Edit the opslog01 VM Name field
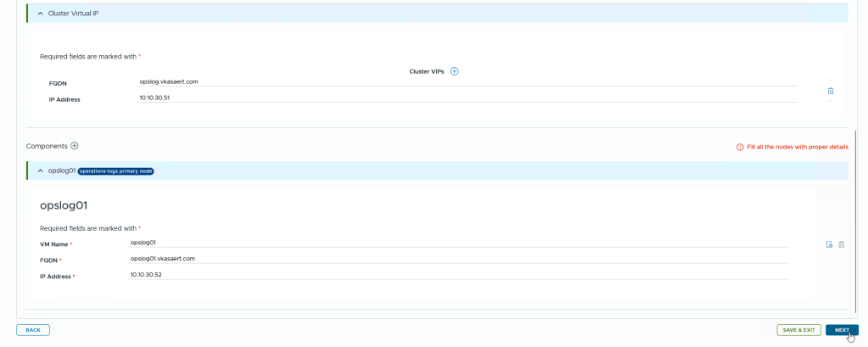868x347 pixels. pos(458,243)
